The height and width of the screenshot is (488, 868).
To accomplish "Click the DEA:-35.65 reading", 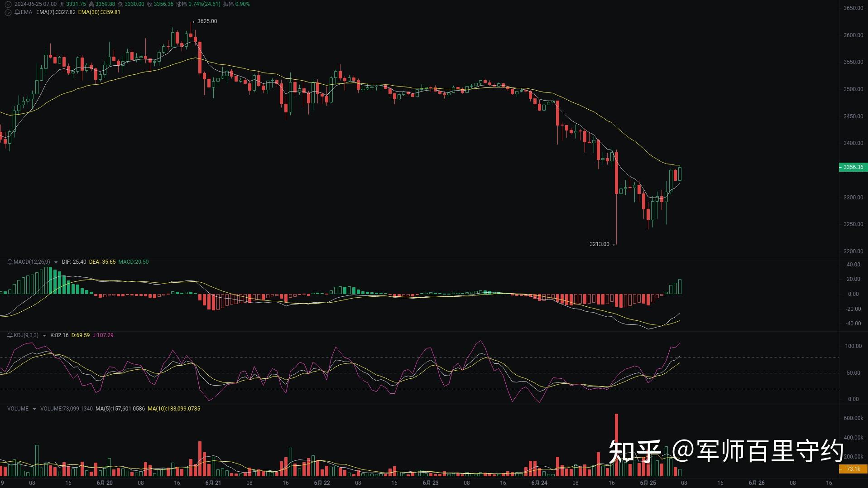I will (102, 262).
